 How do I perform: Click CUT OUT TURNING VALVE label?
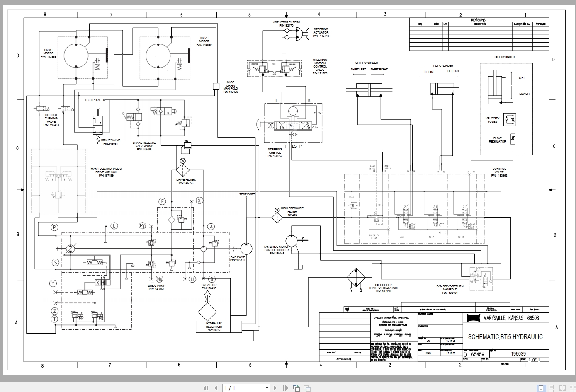51,120
